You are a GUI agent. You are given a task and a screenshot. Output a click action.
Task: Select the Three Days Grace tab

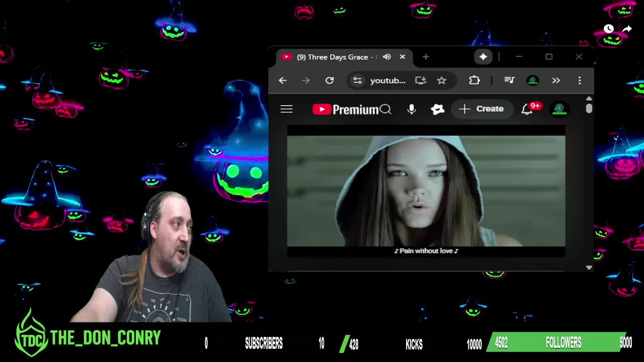[x=344, y=57]
